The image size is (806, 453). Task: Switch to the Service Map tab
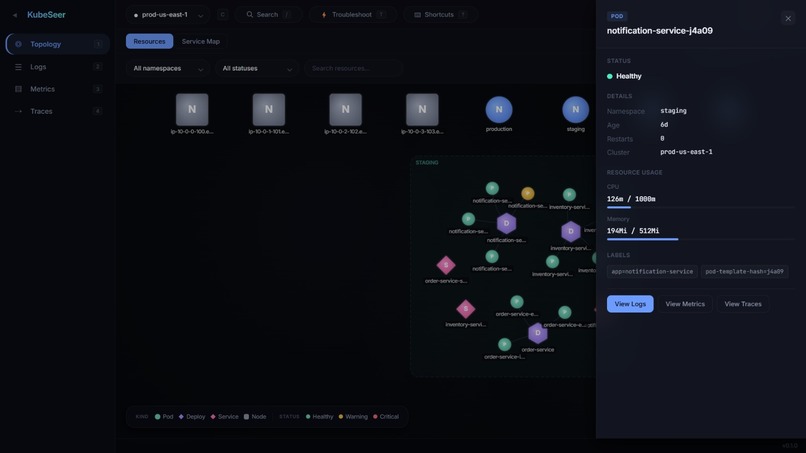[x=200, y=41]
